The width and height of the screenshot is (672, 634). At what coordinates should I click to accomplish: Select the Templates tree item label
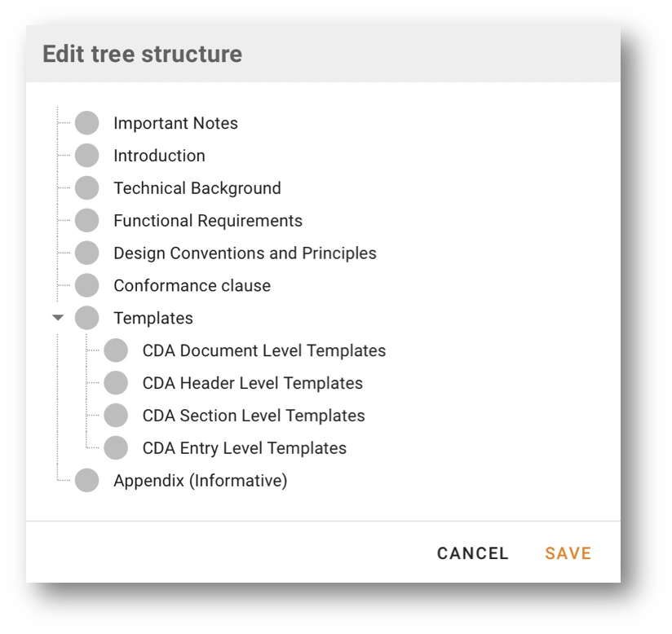153,319
